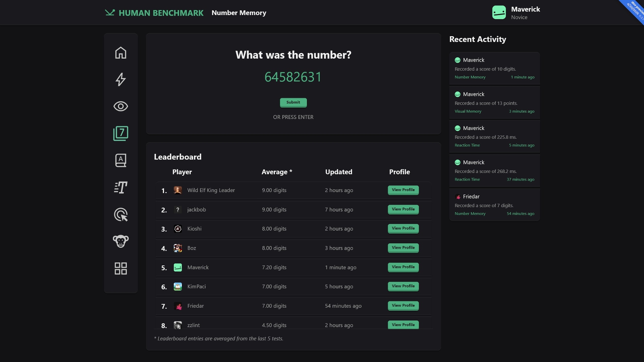Open Number Memory link under 10 digits

(470, 77)
